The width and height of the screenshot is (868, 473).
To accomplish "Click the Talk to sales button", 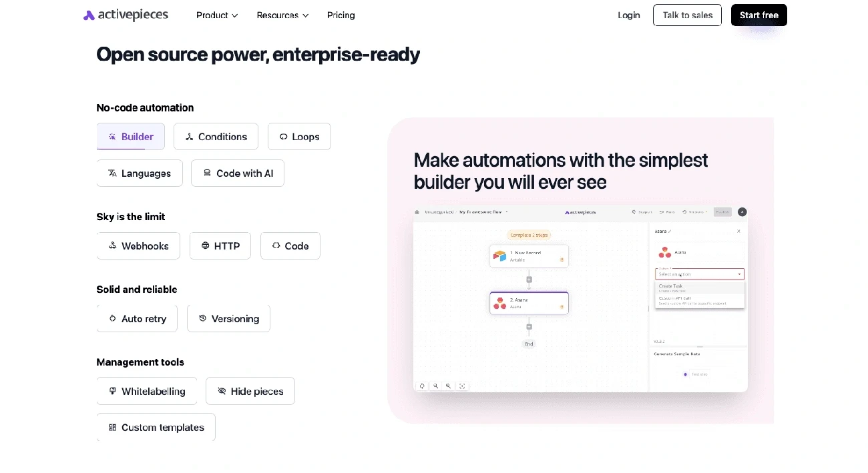I will [687, 15].
